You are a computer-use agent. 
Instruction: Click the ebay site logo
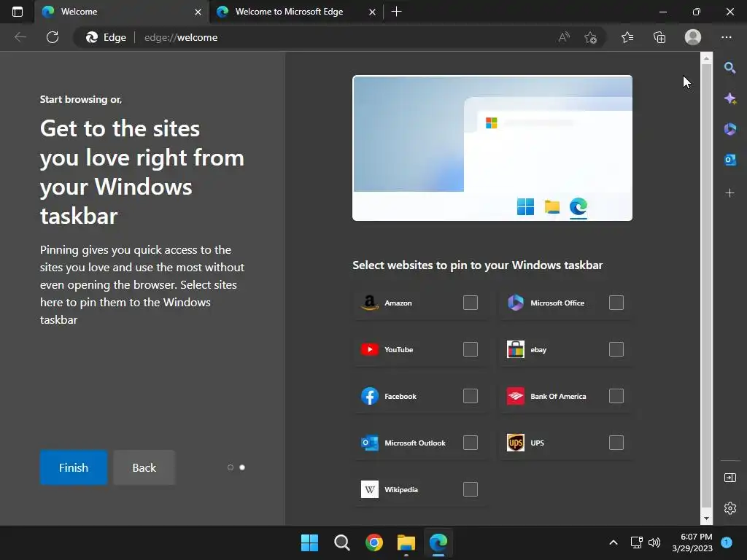click(516, 349)
